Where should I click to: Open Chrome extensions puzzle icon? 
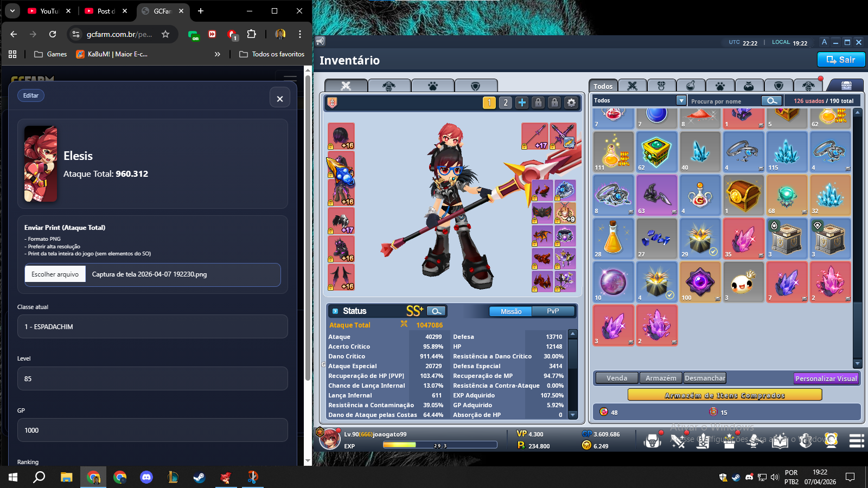[251, 34]
